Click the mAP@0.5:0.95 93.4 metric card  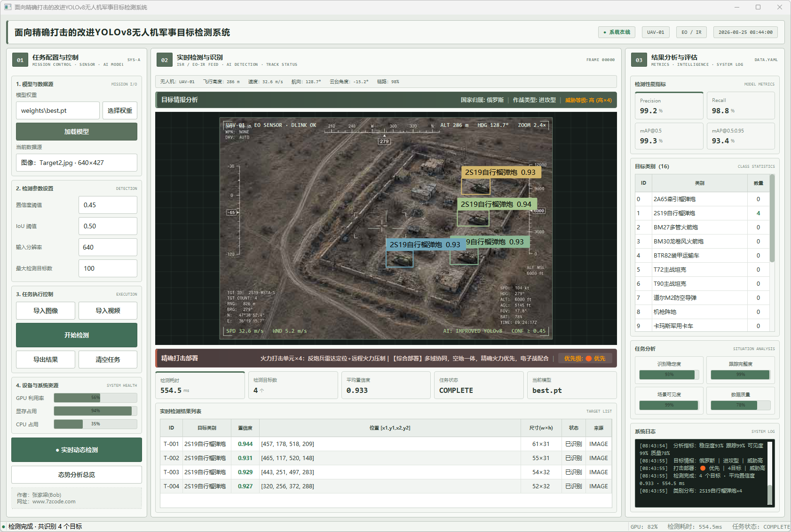click(x=741, y=136)
